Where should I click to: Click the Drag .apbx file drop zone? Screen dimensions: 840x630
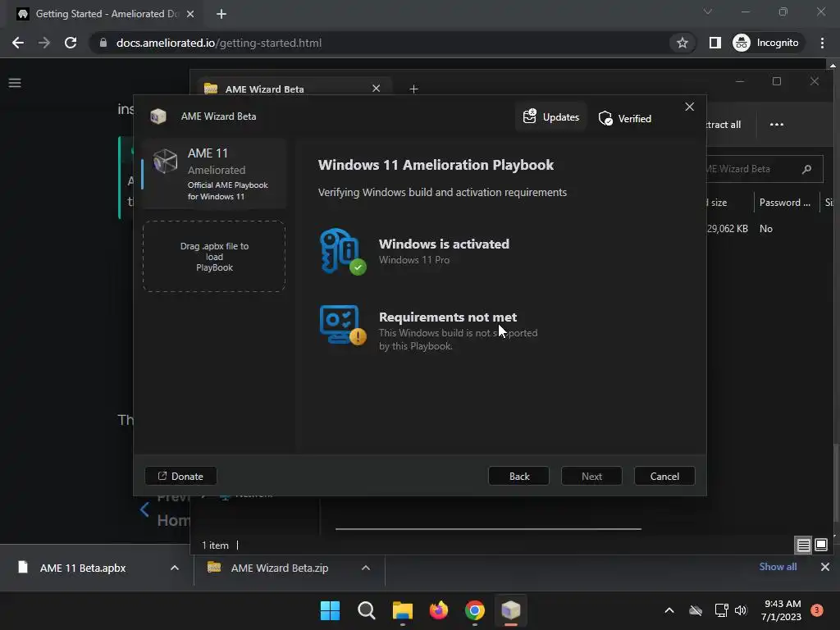pyautogui.click(x=214, y=257)
